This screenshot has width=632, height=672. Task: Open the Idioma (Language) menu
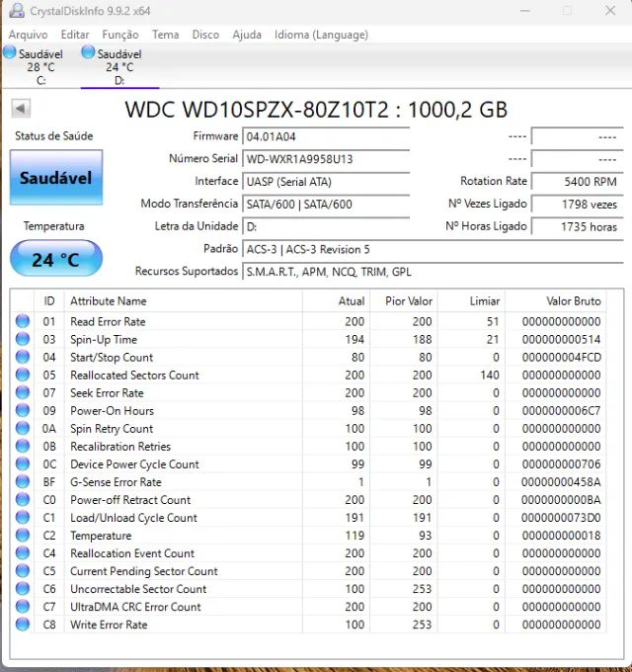321,35
